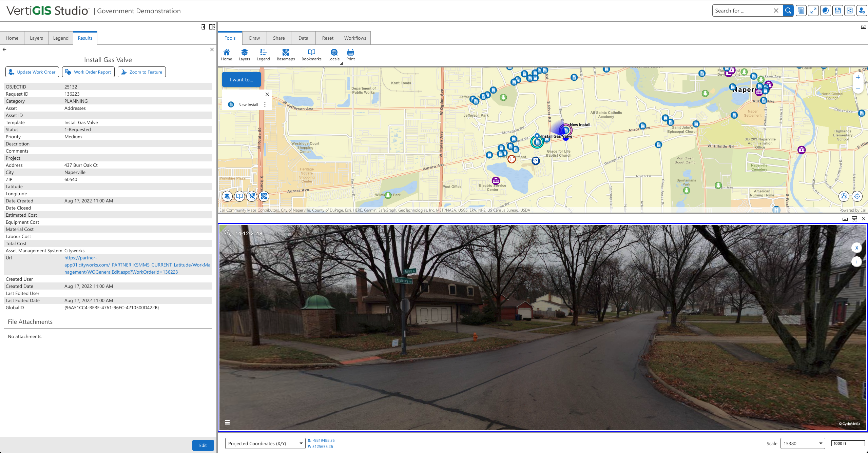Click the geolocate button on map
The height and width of the screenshot is (453, 868).
(x=857, y=196)
